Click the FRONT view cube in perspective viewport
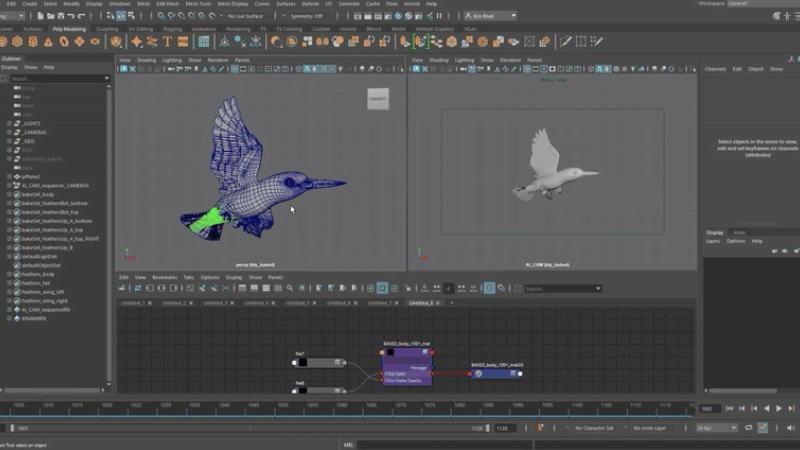This screenshot has width=800, height=450. [x=378, y=99]
